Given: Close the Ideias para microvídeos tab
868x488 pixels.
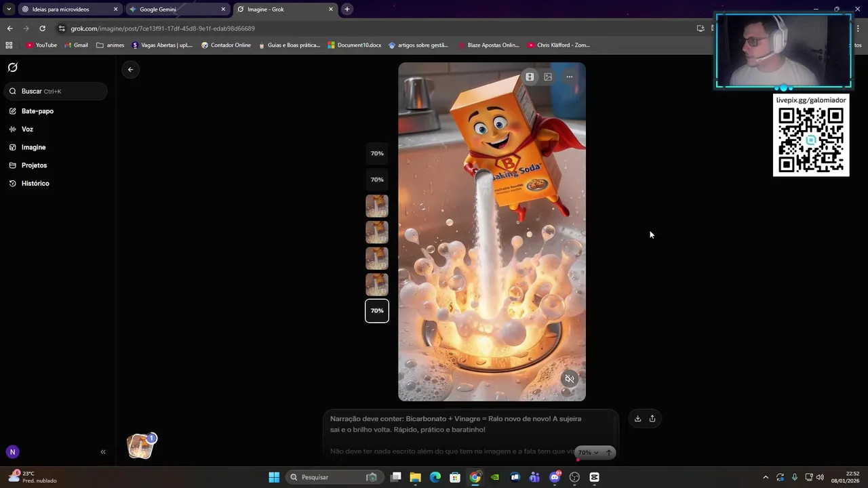Looking at the screenshot, I should [x=115, y=9].
